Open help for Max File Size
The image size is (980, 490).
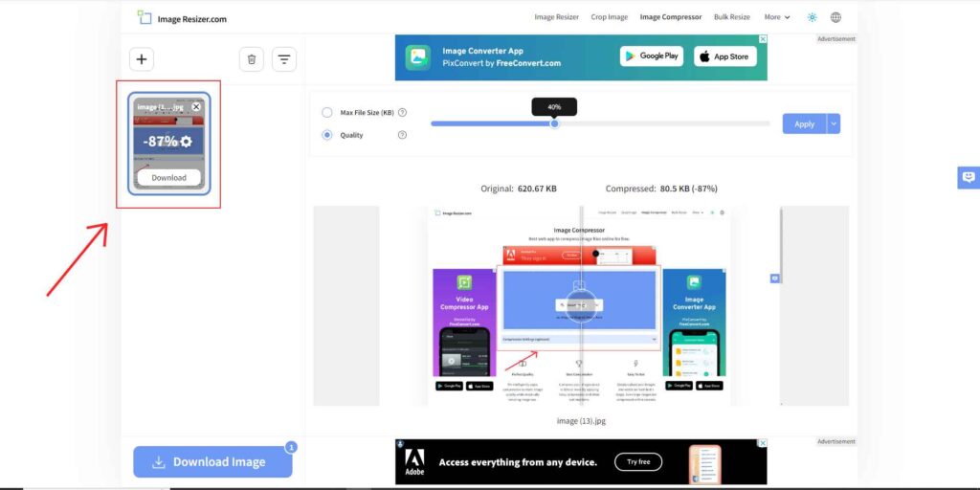pos(403,113)
